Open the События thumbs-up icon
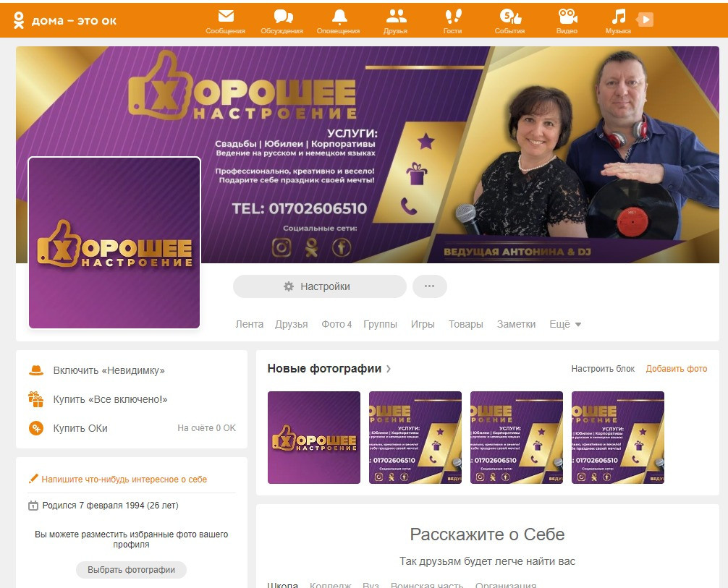This screenshot has height=588, width=728. pyautogui.click(x=510, y=16)
